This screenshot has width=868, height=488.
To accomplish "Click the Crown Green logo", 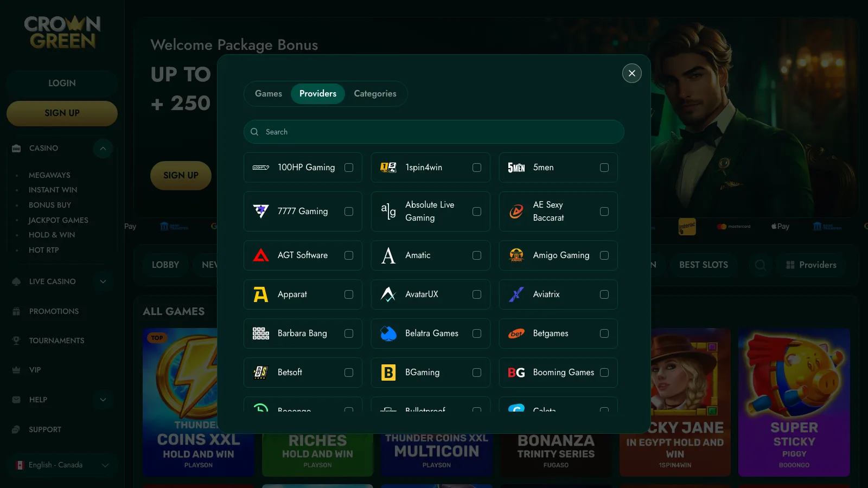I will (62, 32).
